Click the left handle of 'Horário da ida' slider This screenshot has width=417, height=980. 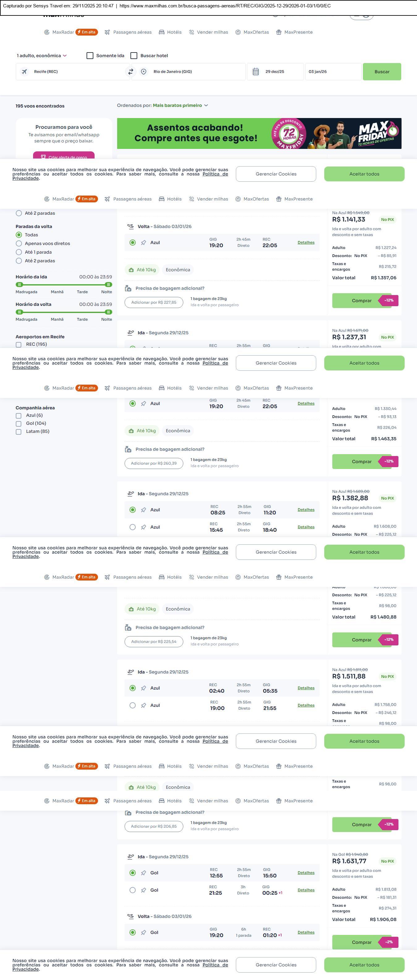pyautogui.click(x=19, y=285)
